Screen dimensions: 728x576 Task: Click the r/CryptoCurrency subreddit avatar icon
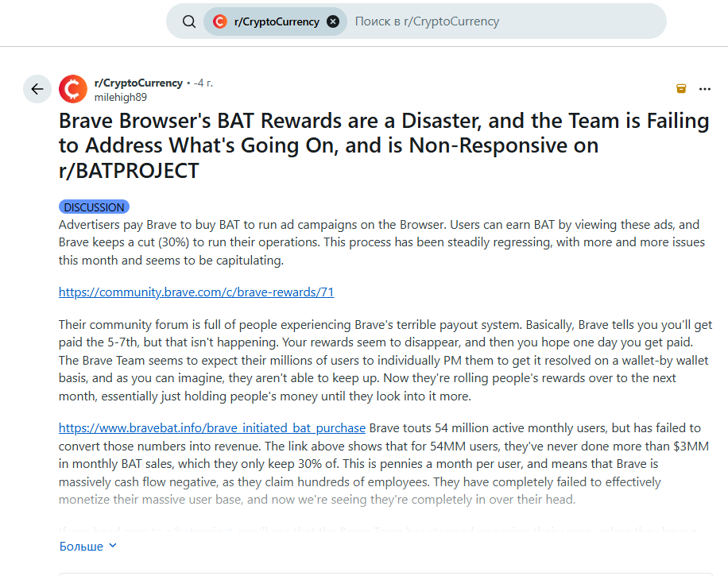(72, 88)
